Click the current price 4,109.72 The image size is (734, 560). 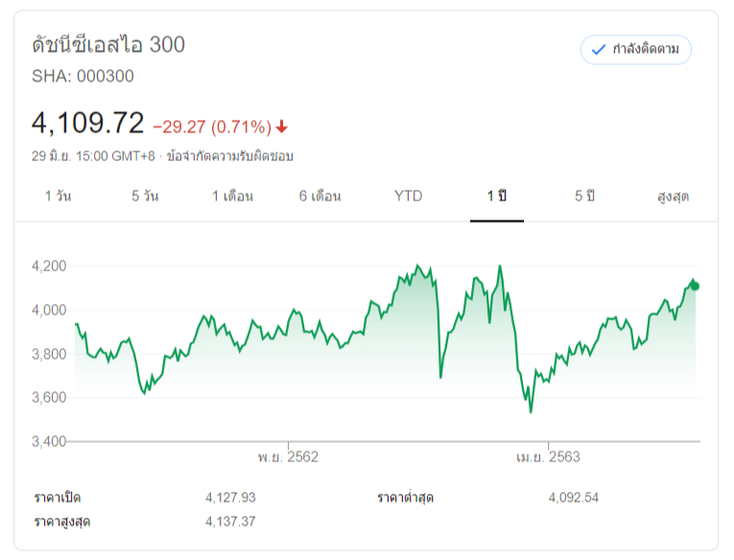tap(87, 123)
